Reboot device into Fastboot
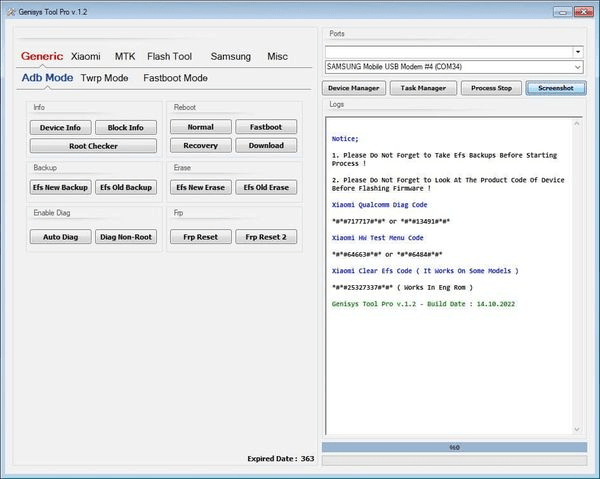600x479 pixels. pyautogui.click(x=266, y=127)
